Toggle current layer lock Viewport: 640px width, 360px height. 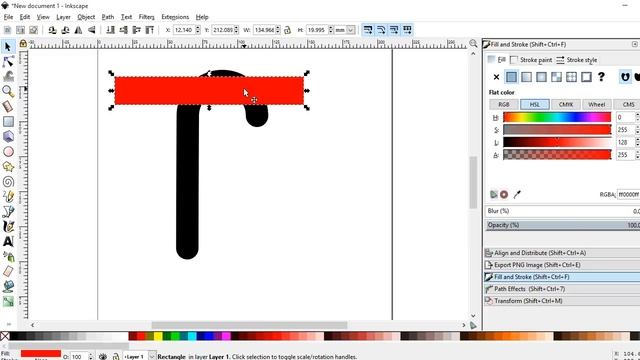(x=116, y=357)
